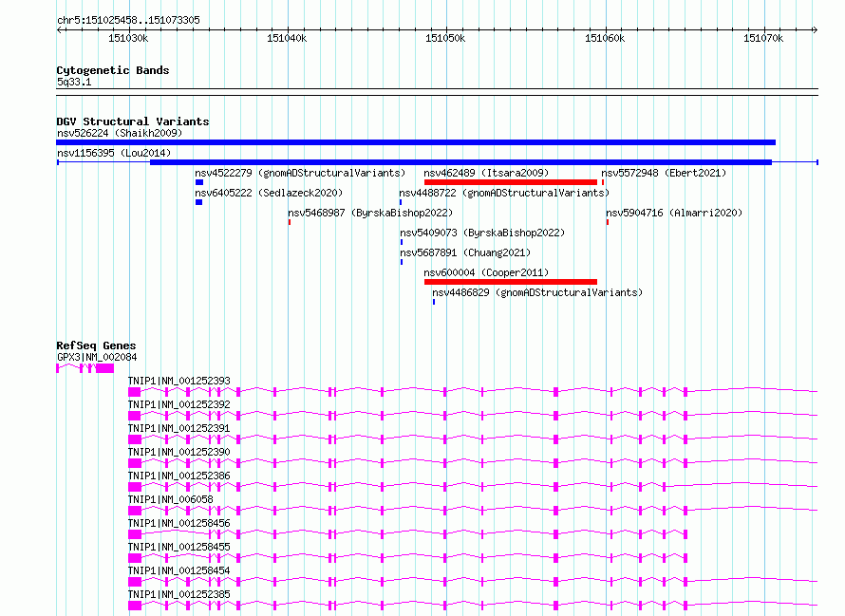Image resolution: width=845 pixels, height=616 pixels.
Task: Click the nsv526224 (Shaikh2009) variant label
Action: click(x=120, y=133)
